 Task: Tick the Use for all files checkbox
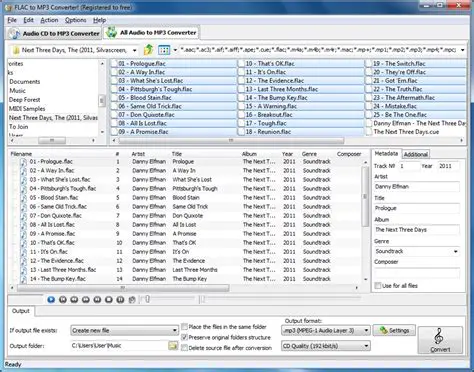[378, 286]
